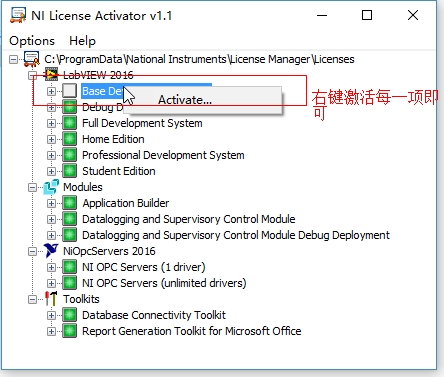Expand the Application Builder node

51,203
